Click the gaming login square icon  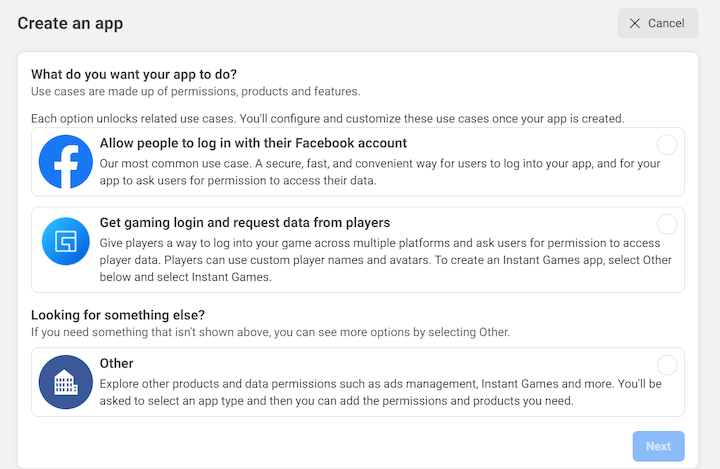coord(66,241)
